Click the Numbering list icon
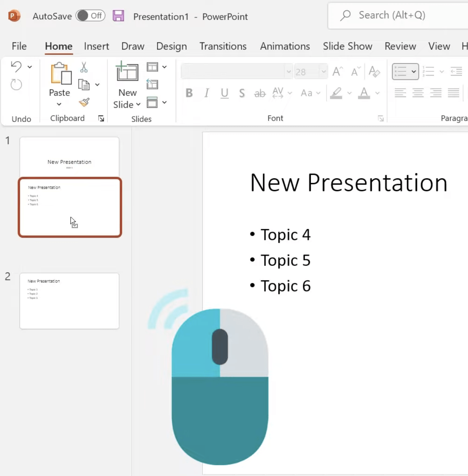The image size is (468, 476). [428, 72]
